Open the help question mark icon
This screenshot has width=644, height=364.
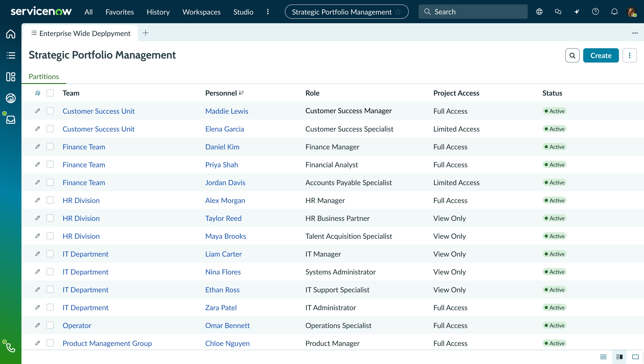(x=595, y=12)
